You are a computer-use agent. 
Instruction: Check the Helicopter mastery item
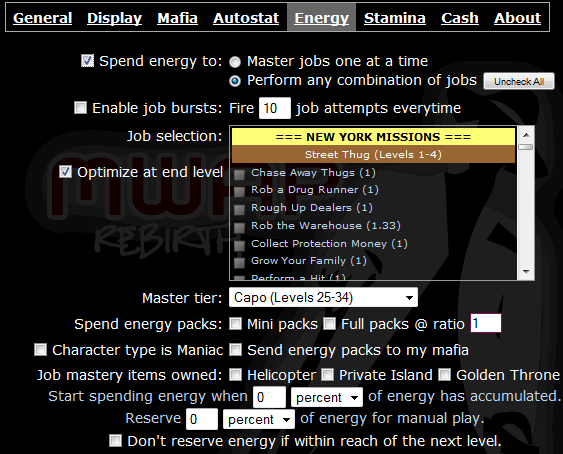pyautogui.click(x=236, y=375)
